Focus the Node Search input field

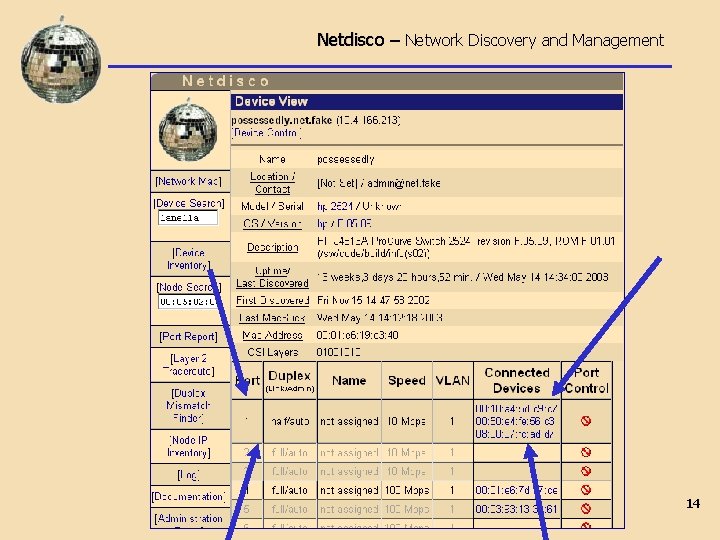coord(188,302)
